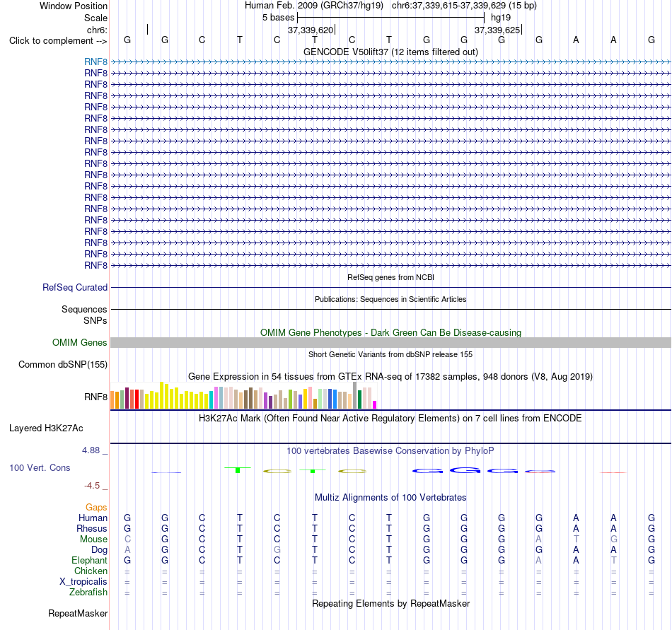Click the '5 bases' scale bar label
The image size is (672, 630).
[x=279, y=18]
